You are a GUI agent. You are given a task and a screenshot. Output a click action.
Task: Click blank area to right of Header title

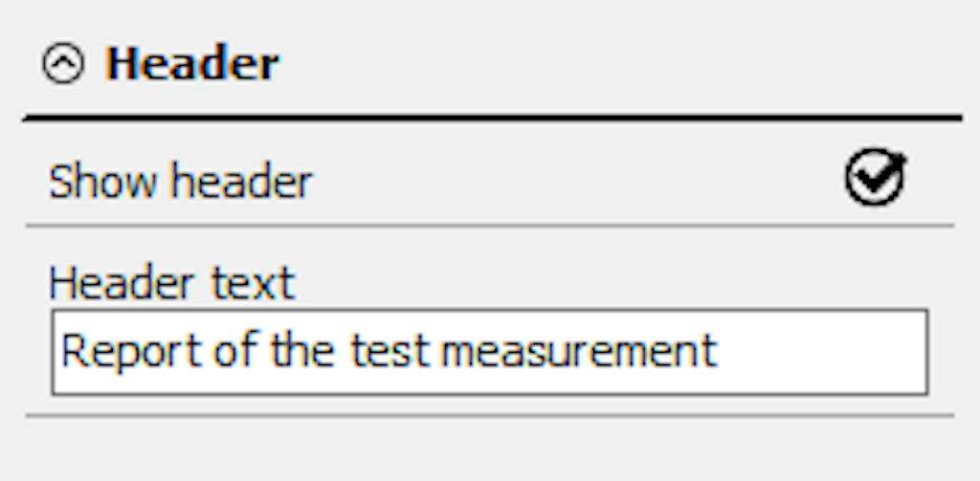point(619,63)
